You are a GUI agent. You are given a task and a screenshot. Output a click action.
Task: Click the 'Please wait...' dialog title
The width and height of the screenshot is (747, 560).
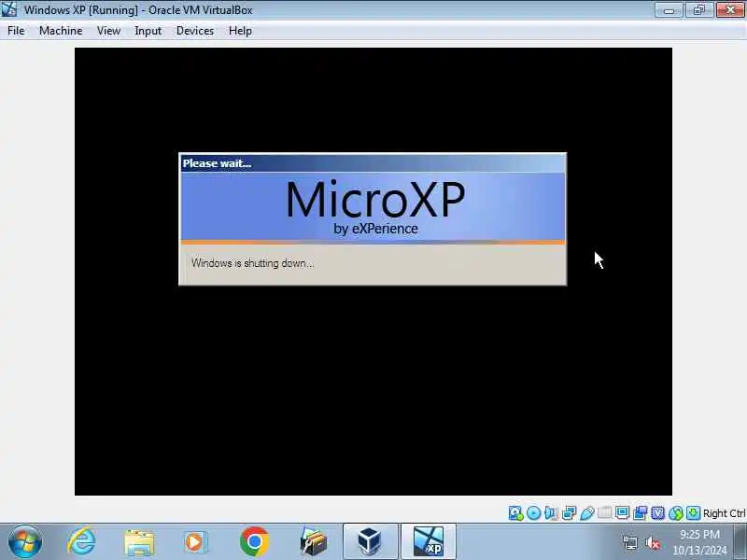[x=217, y=163]
